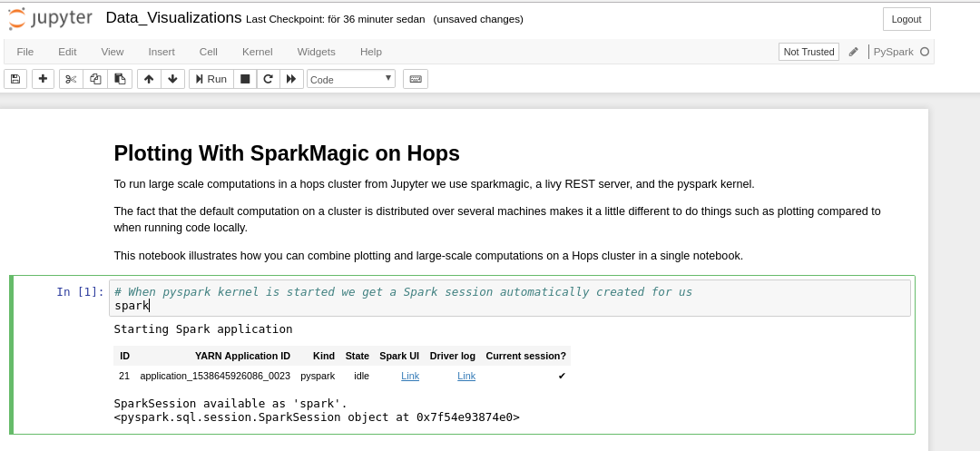
Task: Open the Spark UI Link
Action: [410, 376]
